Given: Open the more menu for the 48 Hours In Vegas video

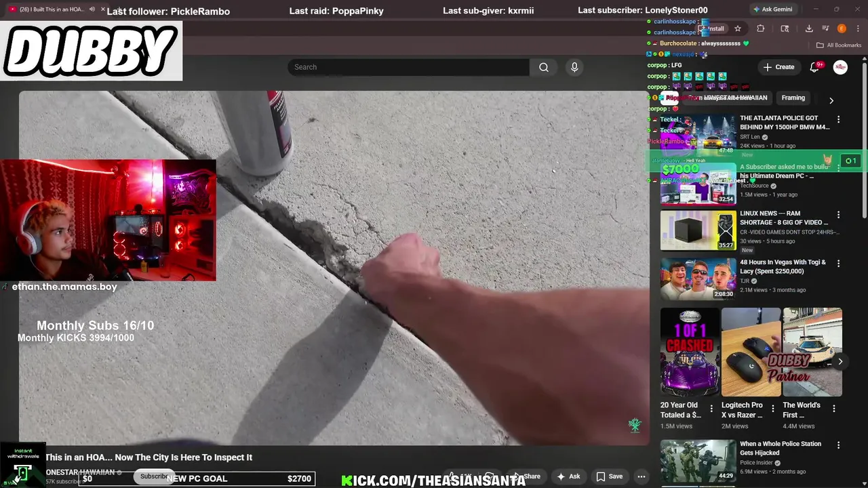Looking at the screenshot, I should pyautogui.click(x=838, y=263).
